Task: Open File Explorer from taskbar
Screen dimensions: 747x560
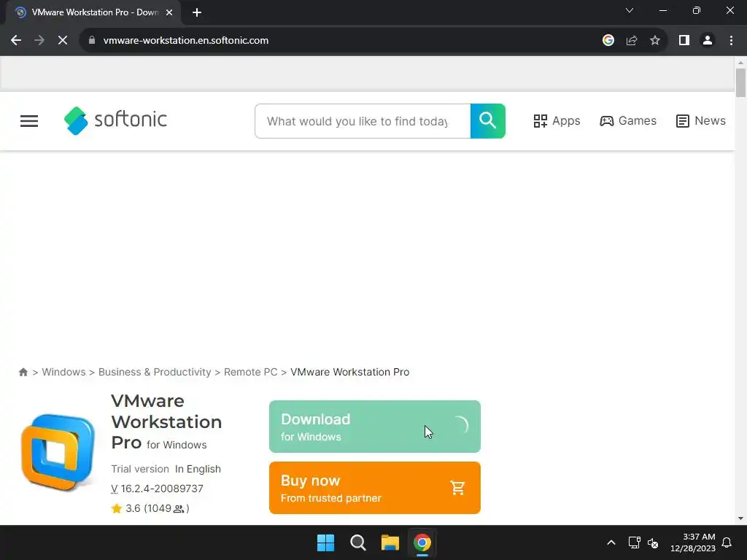Action: (x=390, y=542)
